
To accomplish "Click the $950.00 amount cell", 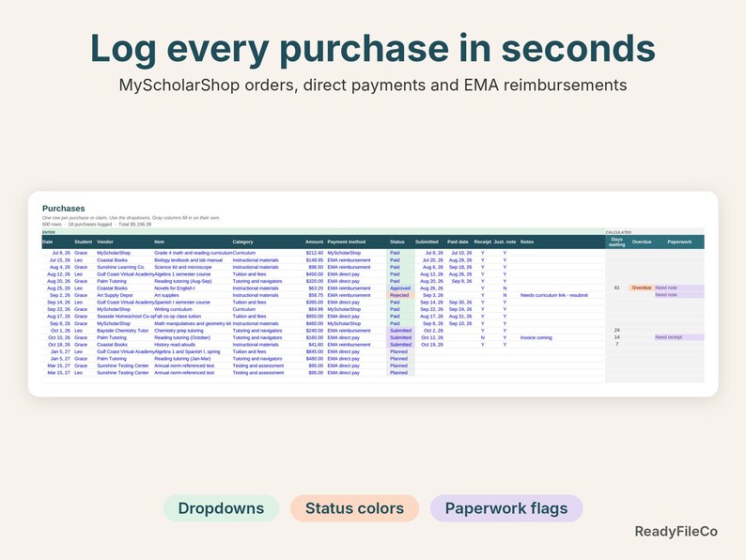I will point(315,317).
